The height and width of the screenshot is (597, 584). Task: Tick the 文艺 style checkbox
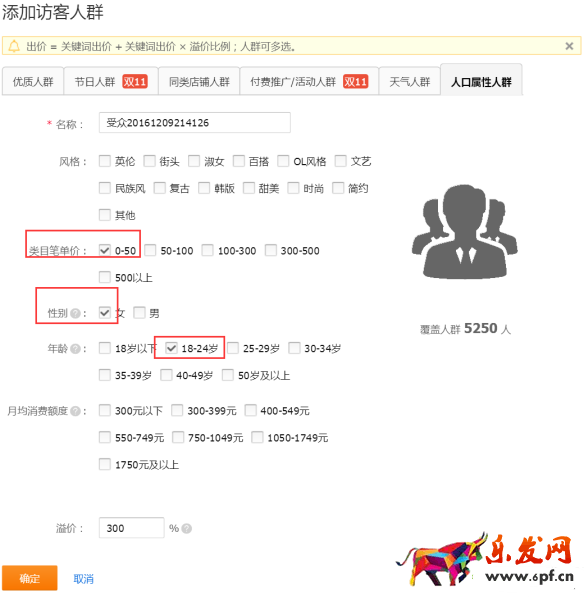340,161
